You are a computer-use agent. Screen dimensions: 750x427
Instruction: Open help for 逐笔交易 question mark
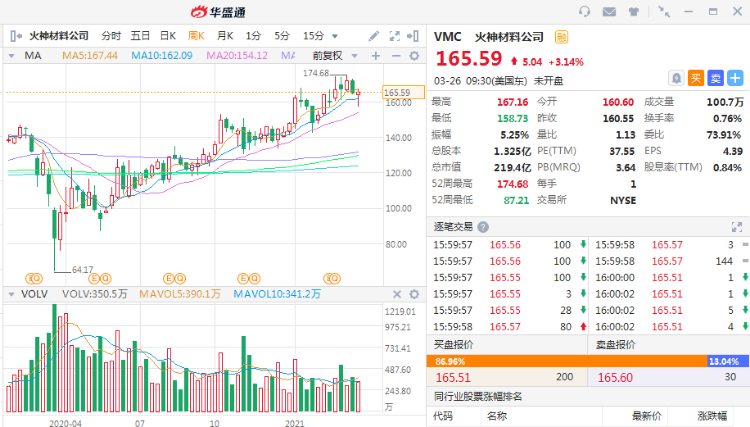483,227
